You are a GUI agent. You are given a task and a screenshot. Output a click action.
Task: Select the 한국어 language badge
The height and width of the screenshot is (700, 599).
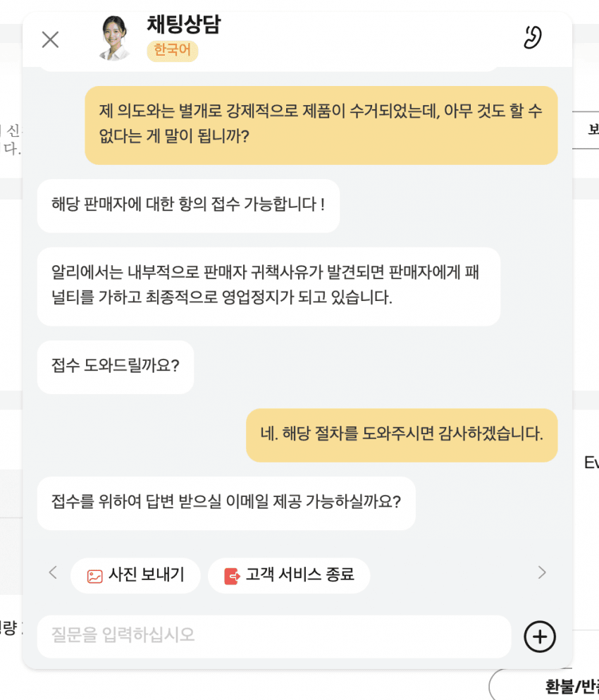pyautogui.click(x=172, y=51)
